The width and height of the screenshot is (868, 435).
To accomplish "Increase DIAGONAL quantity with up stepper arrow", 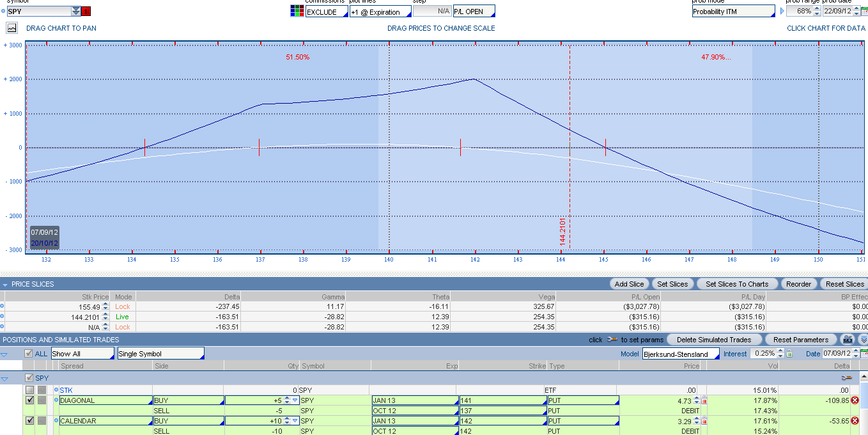I will click(x=287, y=398).
